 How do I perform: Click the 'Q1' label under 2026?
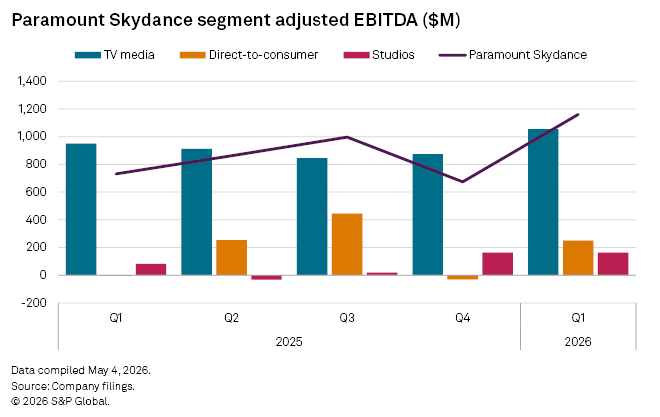[578, 318]
